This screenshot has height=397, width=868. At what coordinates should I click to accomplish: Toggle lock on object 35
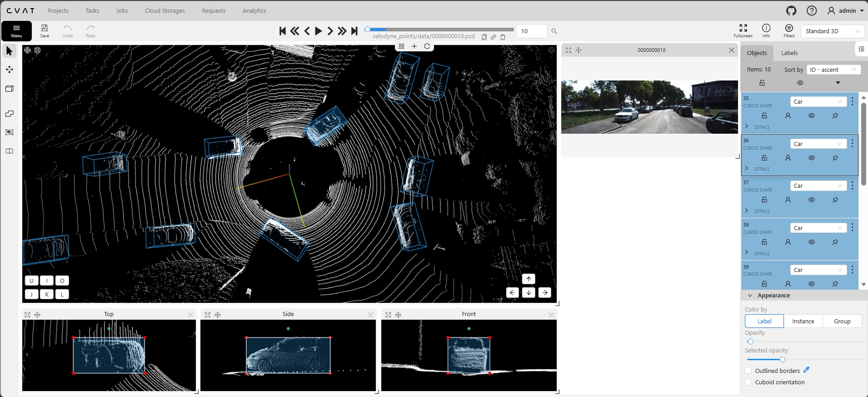pos(764,116)
